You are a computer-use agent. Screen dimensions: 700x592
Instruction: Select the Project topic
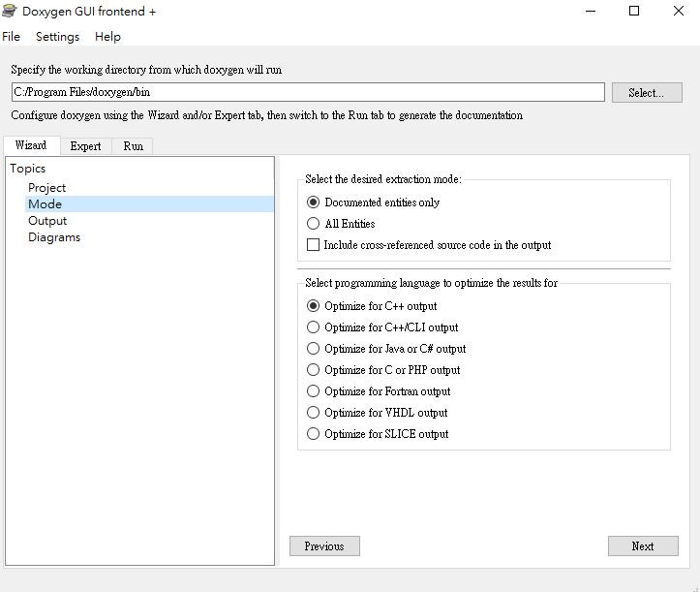[x=46, y=188]
